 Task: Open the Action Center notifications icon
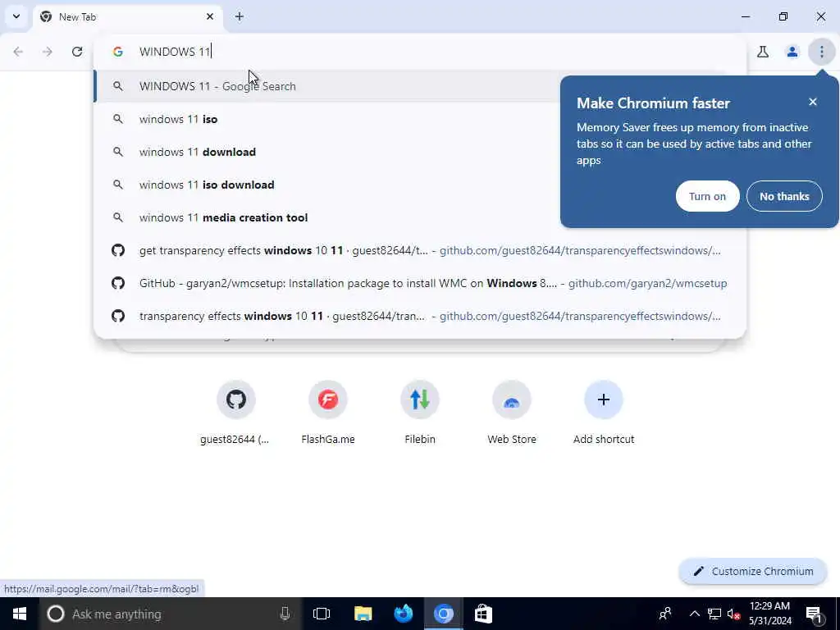(815, 614)
